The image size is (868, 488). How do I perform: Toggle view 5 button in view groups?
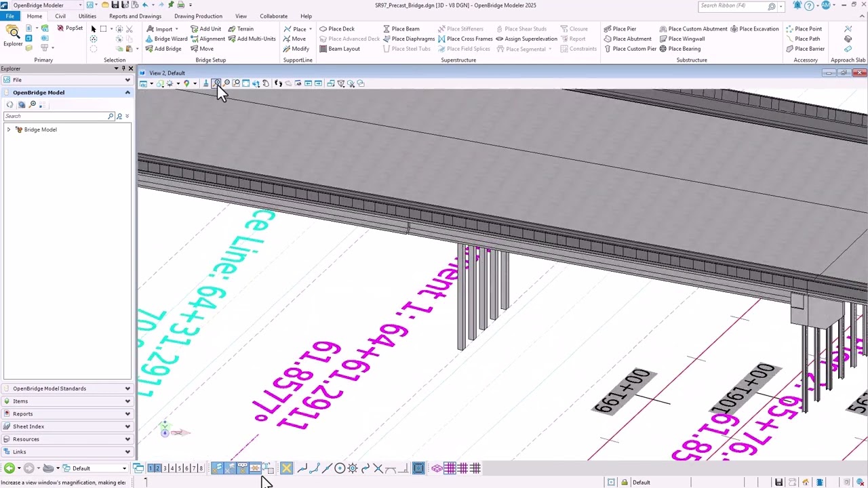179,468
